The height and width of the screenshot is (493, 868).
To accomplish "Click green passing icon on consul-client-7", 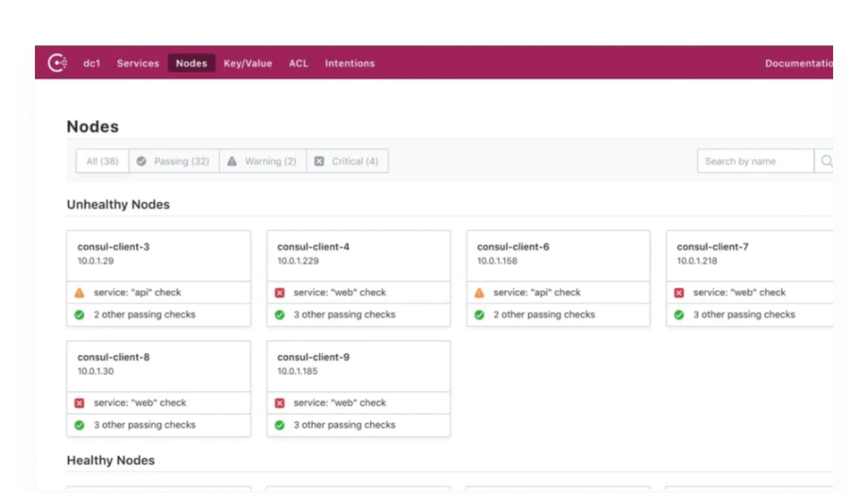I will coord(679,314).
